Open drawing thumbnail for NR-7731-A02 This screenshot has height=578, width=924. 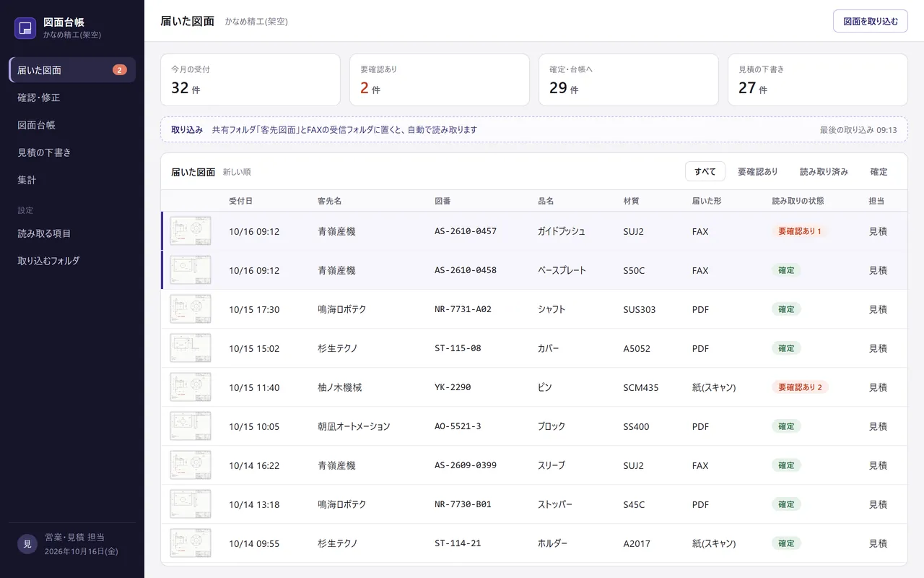pyautogui.click(x=191, y=309)
